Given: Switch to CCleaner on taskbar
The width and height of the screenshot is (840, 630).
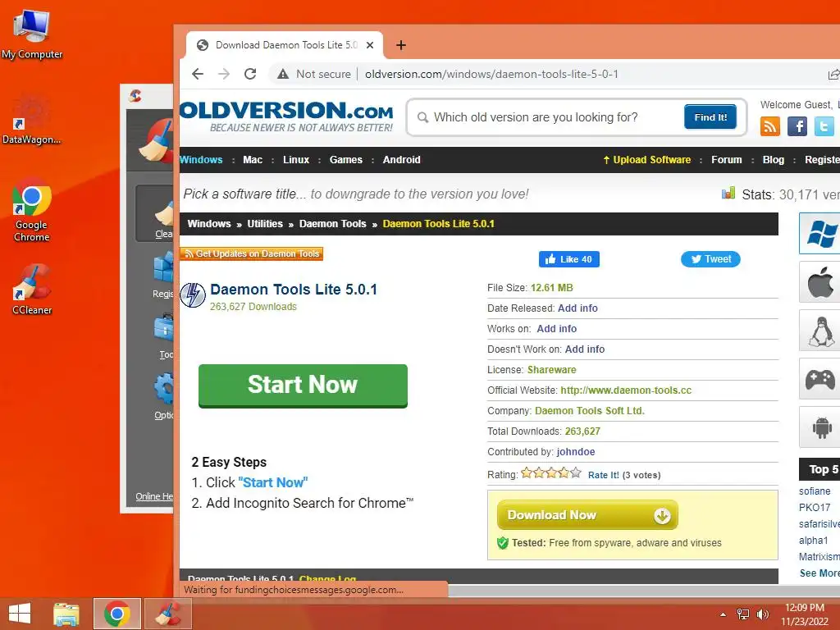Looking at the screenshot, I should tap(168, 614).
